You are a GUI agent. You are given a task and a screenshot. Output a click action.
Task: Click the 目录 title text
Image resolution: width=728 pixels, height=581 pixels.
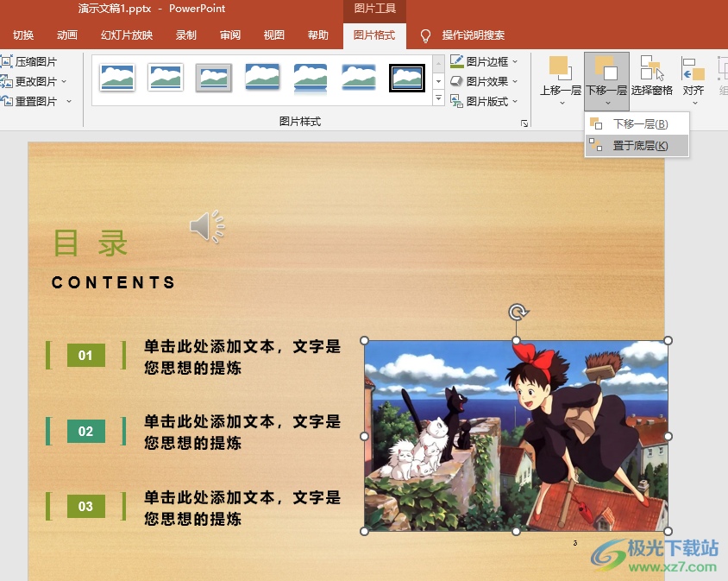click(91, 243)
